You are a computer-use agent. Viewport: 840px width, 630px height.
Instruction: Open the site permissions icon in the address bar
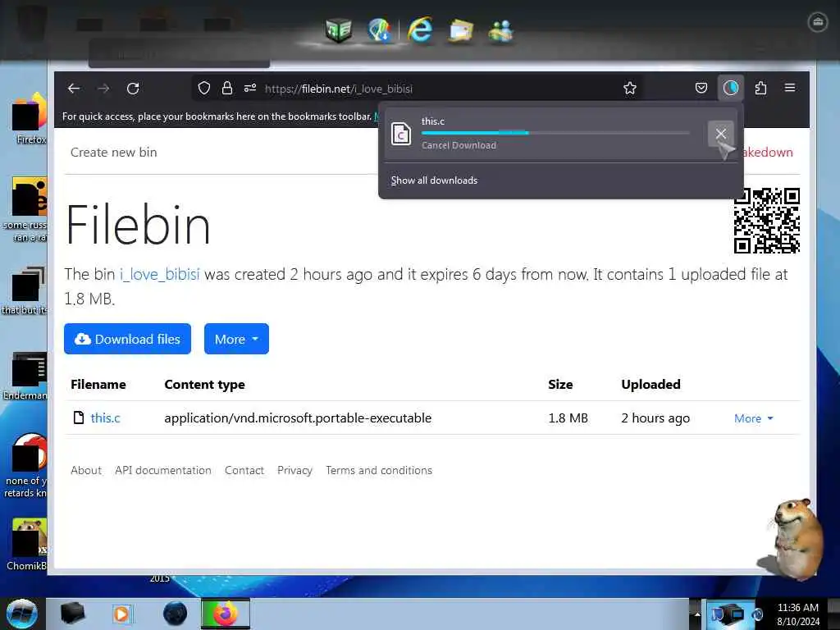pyautogui.click(x=250, y=89)
